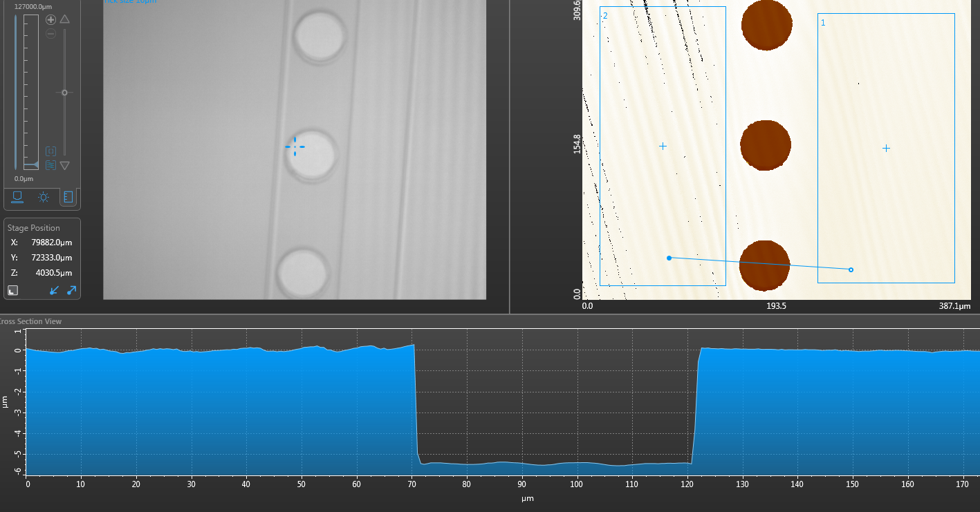This screenshot has width=980, height=512.
Task: Select region 2 center cross marker
Action: point(663,146)
